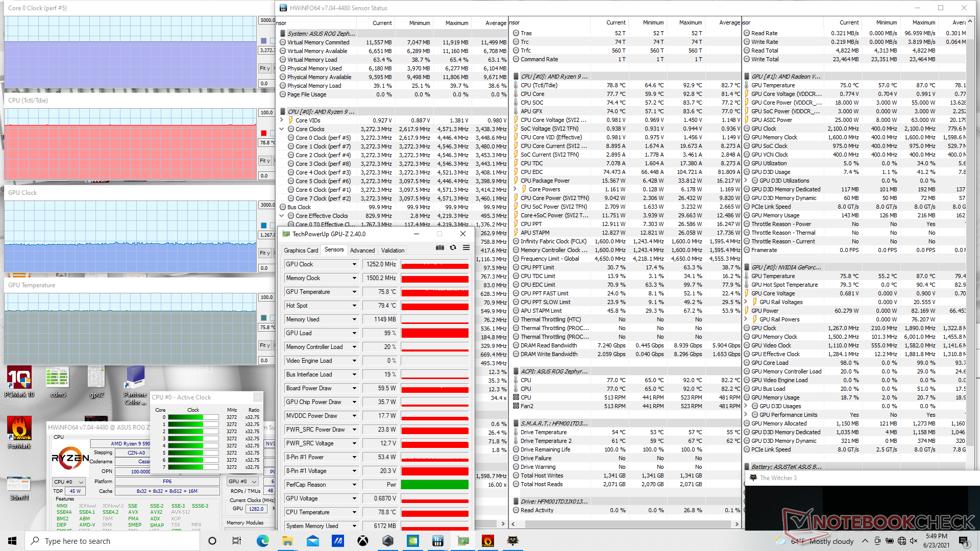Open Armoury Crate on the taskbar

pyautogui.click(x=387, y=541)
